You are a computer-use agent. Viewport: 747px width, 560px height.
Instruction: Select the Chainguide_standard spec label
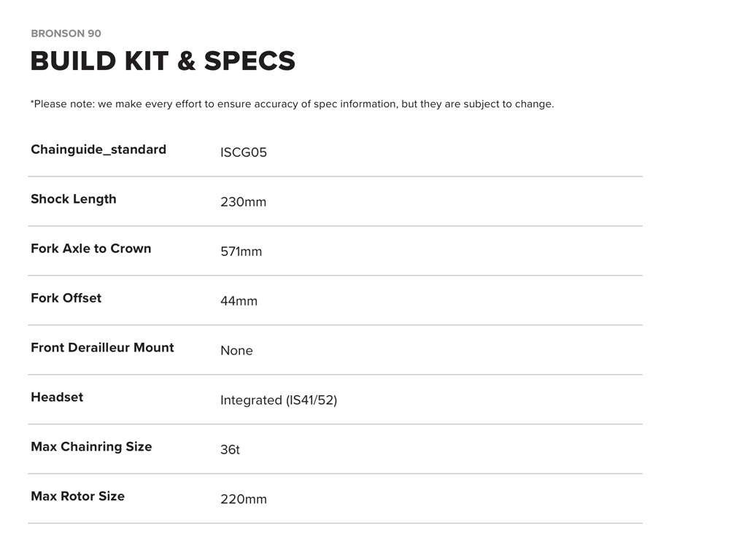pos(98,149)
